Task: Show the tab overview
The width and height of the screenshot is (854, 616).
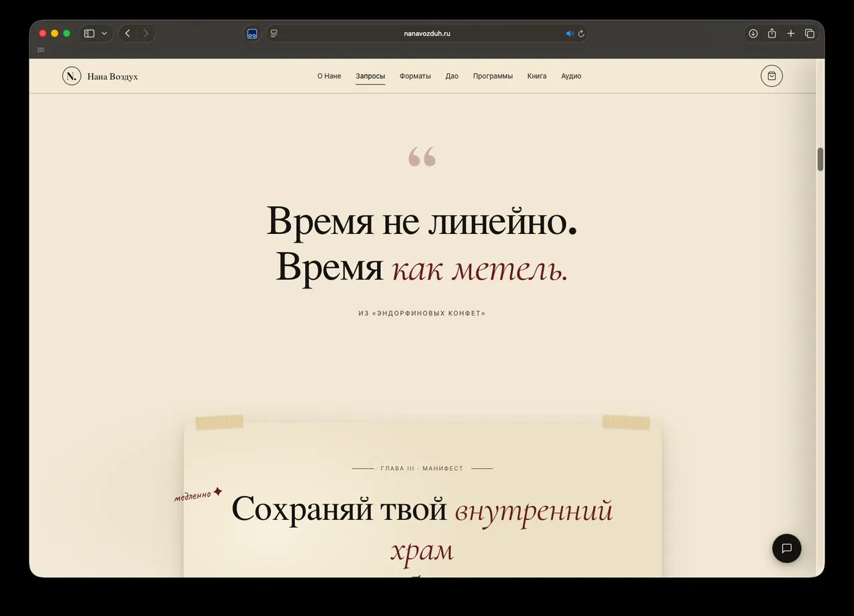Action: [809, 33]
